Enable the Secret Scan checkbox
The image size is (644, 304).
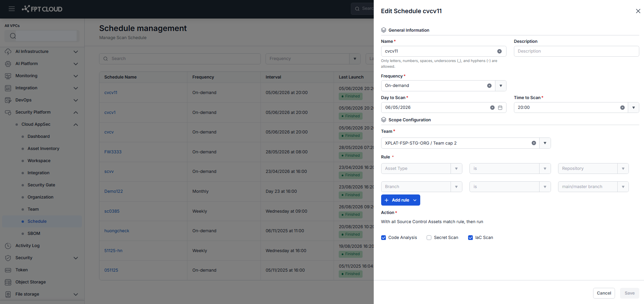[x=429, y=238]
